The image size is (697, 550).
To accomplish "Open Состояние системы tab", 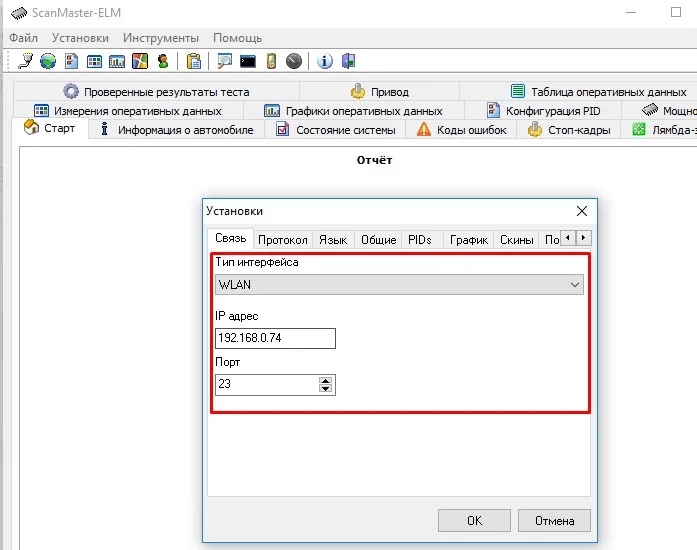I will (335, 130).
